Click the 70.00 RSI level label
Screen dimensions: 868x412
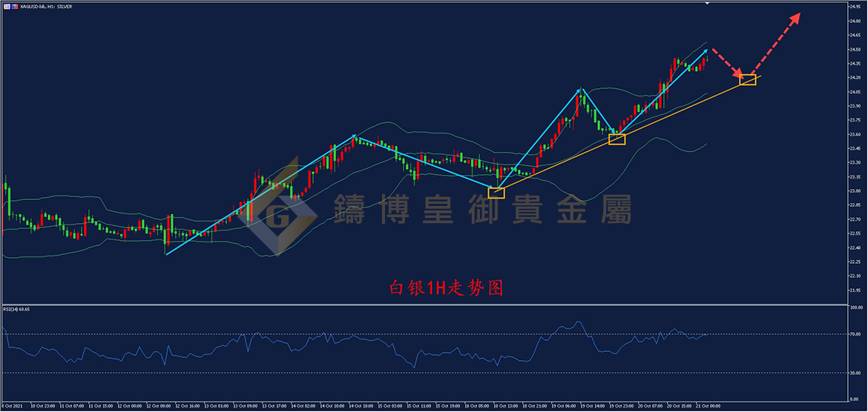click(x=856, y=334)
